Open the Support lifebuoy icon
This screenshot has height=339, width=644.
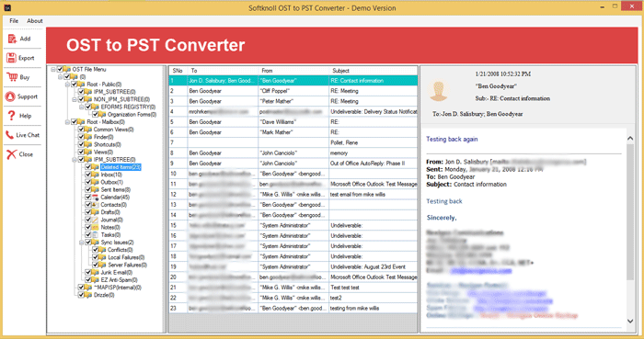pos(10,96)
